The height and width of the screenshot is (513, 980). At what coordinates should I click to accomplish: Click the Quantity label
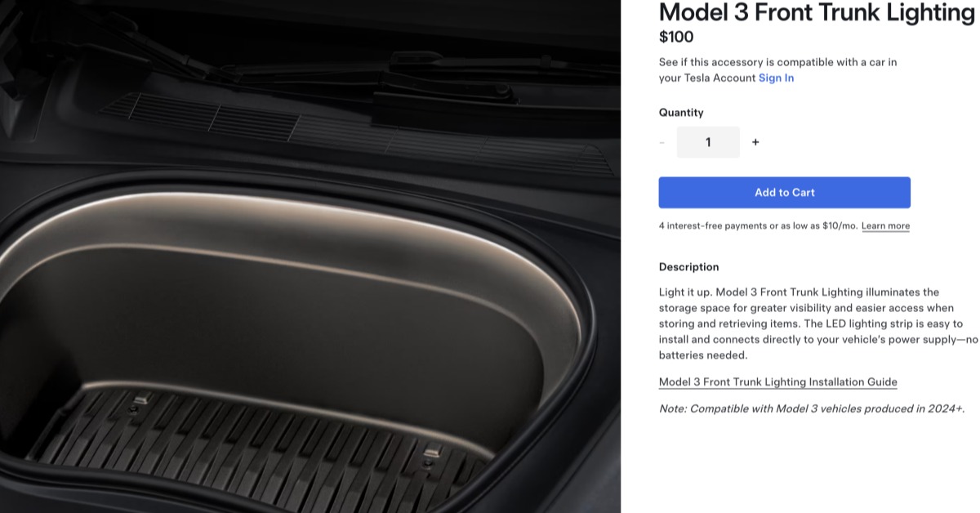coord(681,113)
